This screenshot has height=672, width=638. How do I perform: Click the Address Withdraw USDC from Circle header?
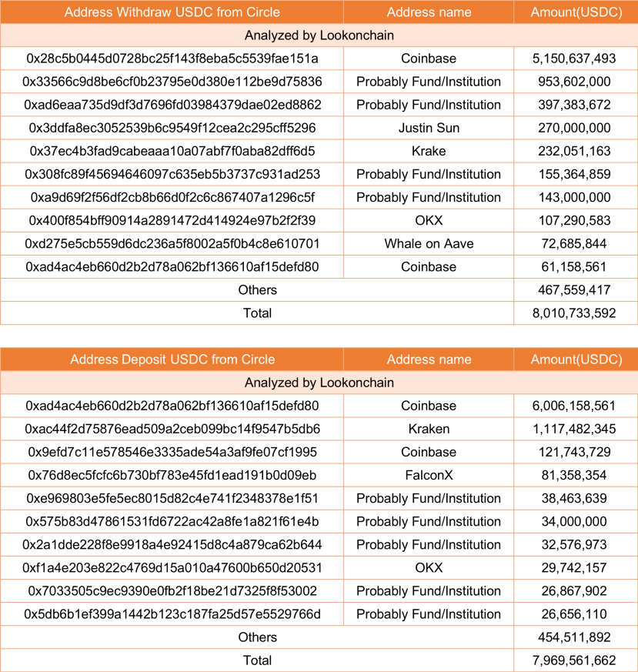[x=172, y=12]
